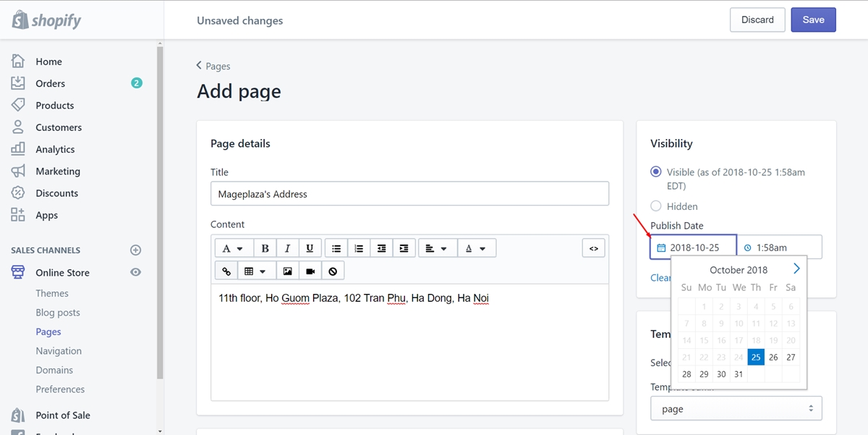This screenshot has width=868, height=435.
Task: Select the Hidden radio button
Action: (x=656, y=206)
